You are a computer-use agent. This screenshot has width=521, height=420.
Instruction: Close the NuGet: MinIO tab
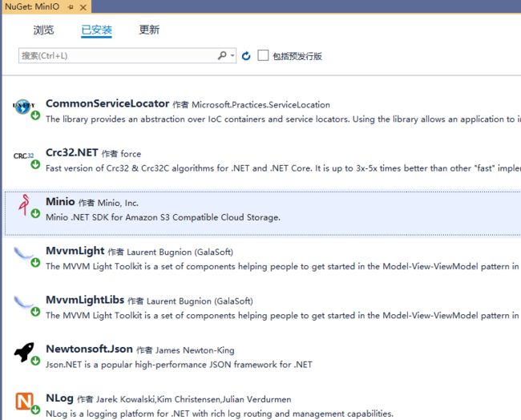83,7
